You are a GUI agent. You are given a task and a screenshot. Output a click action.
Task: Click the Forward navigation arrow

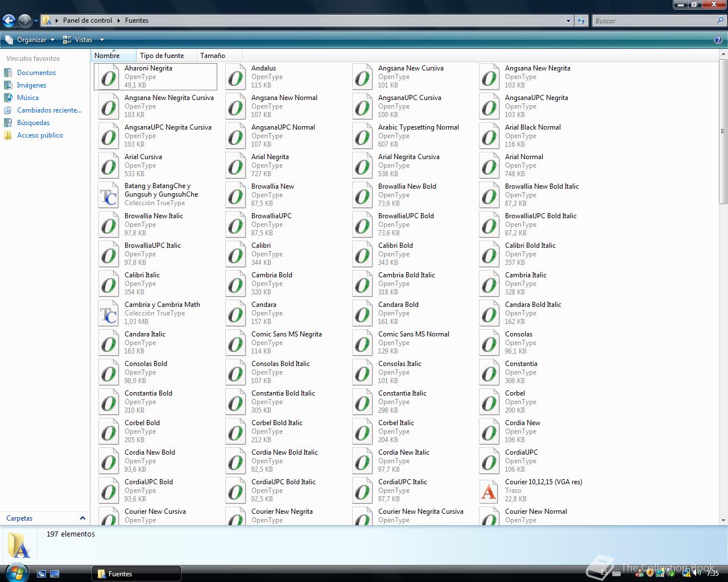pos(24,21)
